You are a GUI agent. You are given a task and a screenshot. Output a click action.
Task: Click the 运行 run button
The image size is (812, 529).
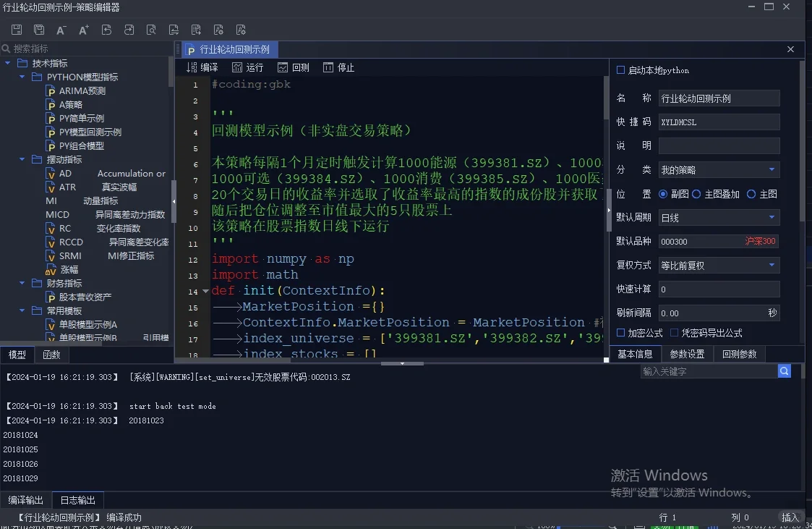coord(248,67)
